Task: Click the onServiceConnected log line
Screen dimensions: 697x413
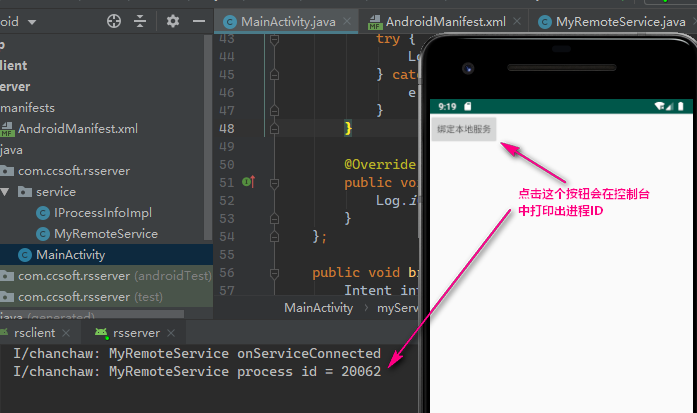Action: point(197,353)
